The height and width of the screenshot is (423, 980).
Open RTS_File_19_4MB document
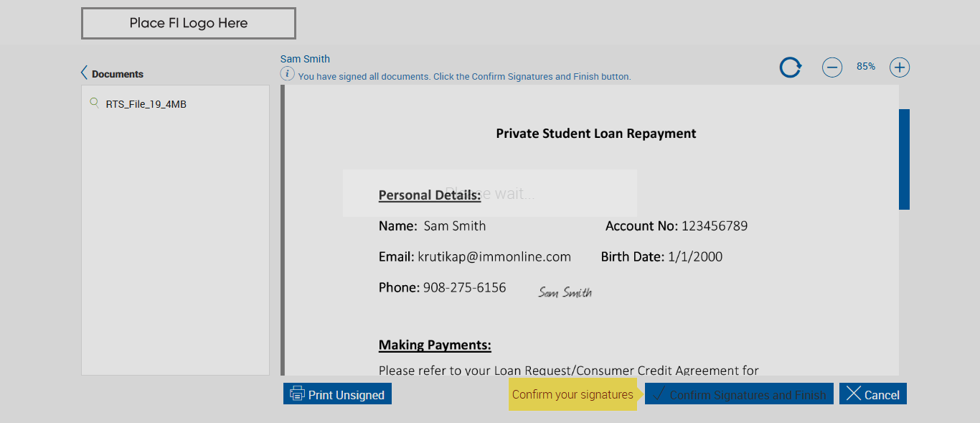pos(146,104)
